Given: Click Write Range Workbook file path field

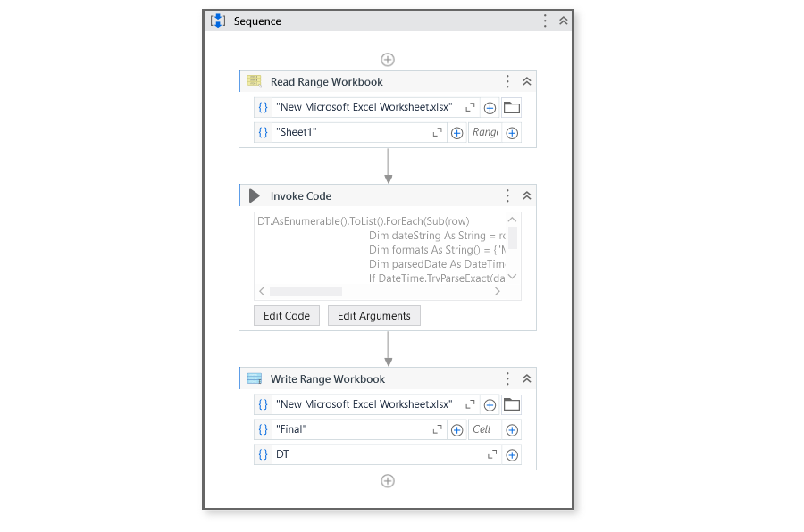Looking at the screenshot, I should point(364,404).
